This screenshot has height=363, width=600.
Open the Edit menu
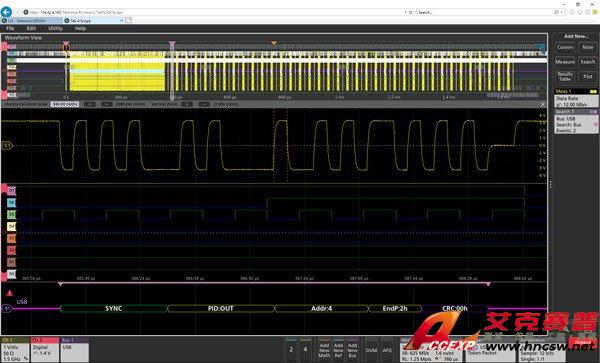click(31, 28)
